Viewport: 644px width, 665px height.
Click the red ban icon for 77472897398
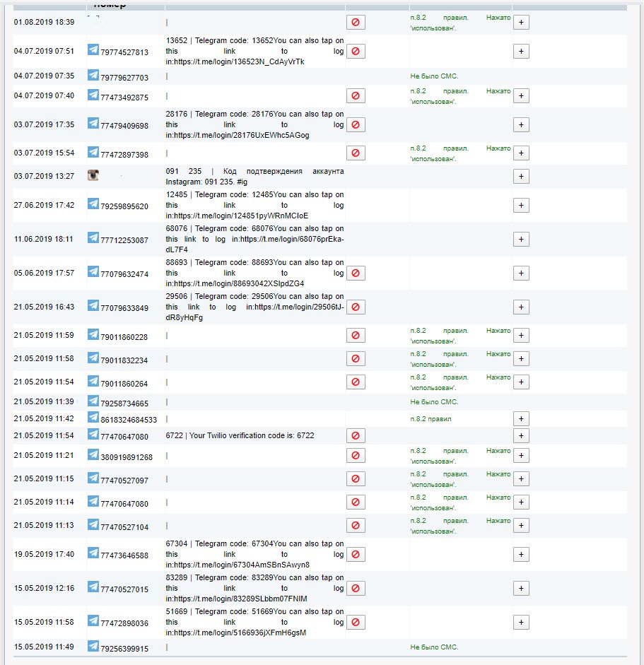pyautogui.click(x=356, y=153)
